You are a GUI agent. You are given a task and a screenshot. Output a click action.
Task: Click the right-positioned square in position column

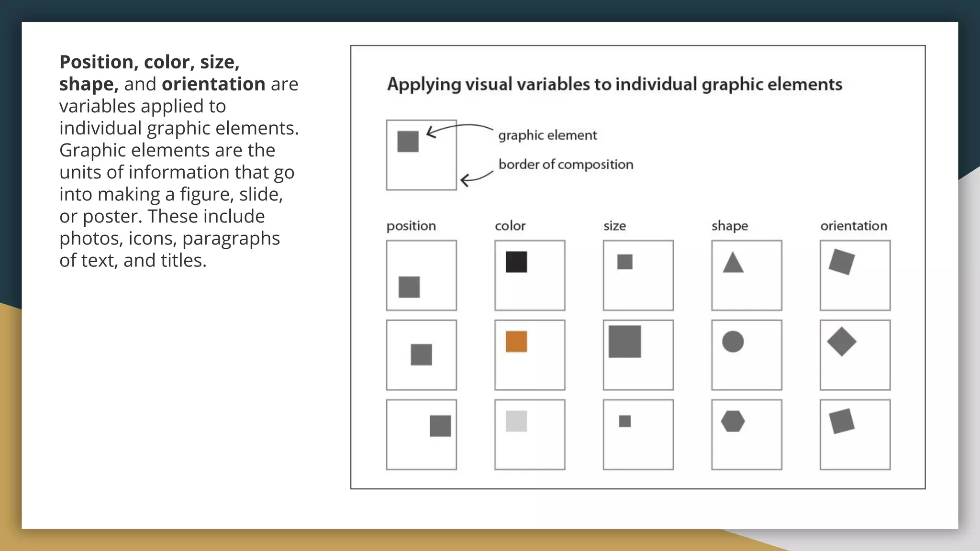(x=440, y=426)
